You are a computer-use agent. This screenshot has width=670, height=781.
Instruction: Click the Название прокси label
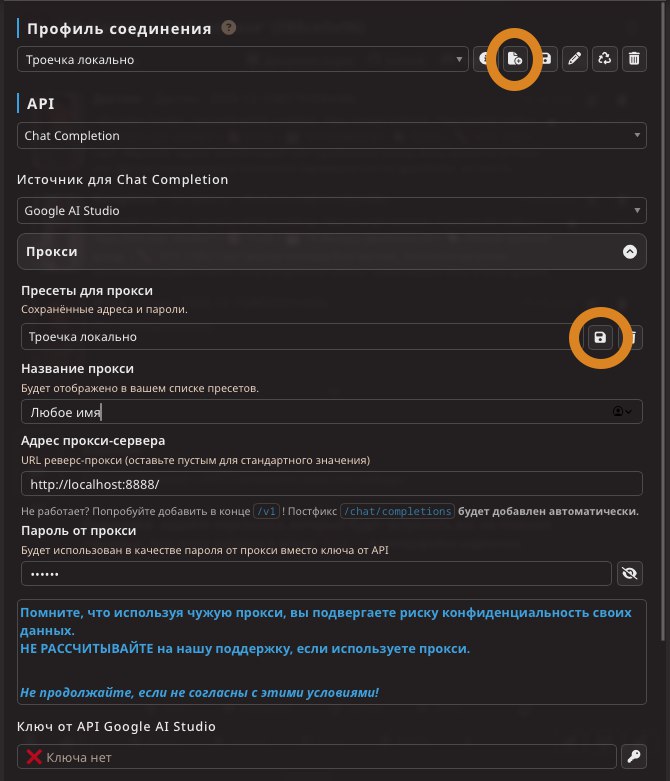click(x=78, y=369)
